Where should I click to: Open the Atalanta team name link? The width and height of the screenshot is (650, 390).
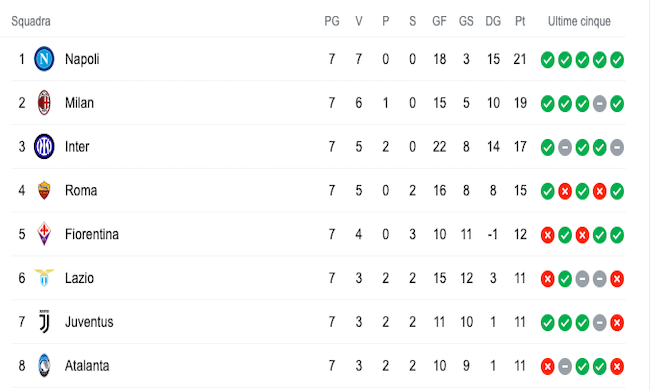(x=87, y=366)
